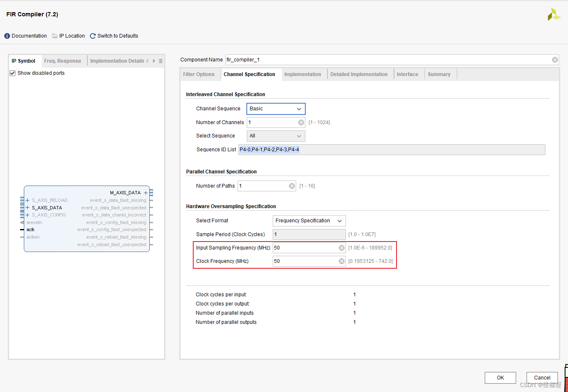Switch to the Implementation tab
Viewport: 568px width, 392px height.
click(x=303, y=74)
